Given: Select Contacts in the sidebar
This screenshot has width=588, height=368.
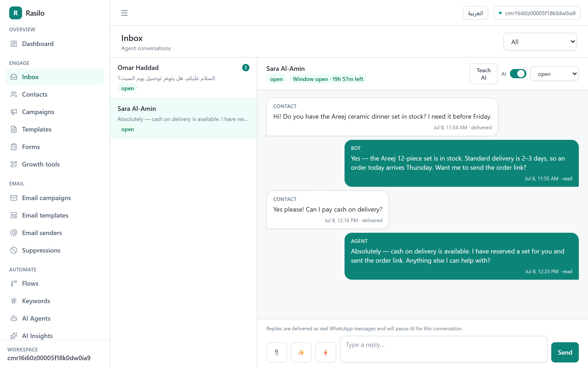Looking at the screenshot, I should (55, 94).
